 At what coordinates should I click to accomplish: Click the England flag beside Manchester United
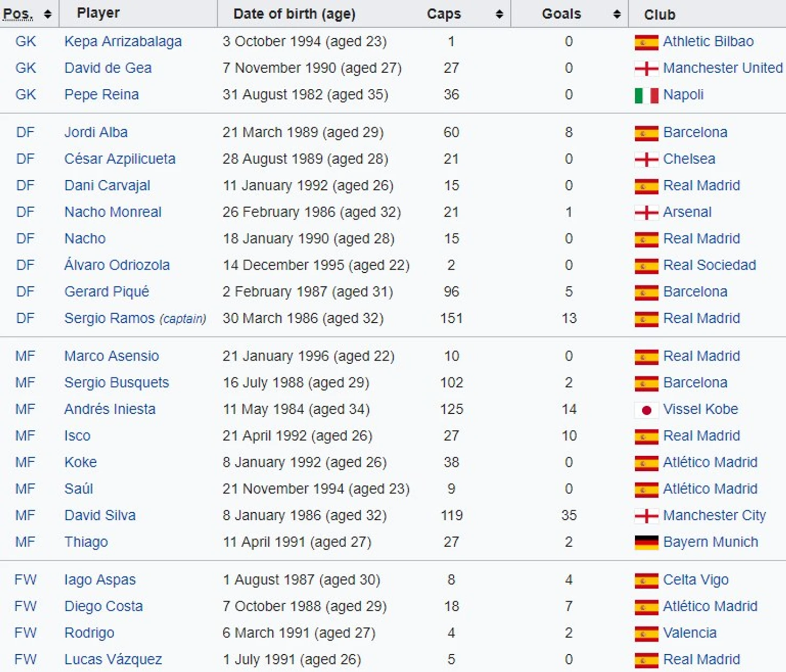point(646,68)
